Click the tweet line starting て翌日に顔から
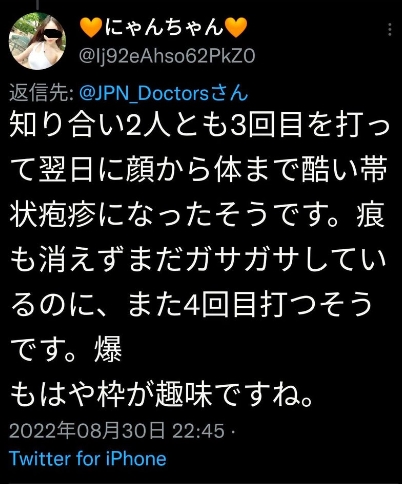 point(199,172)
